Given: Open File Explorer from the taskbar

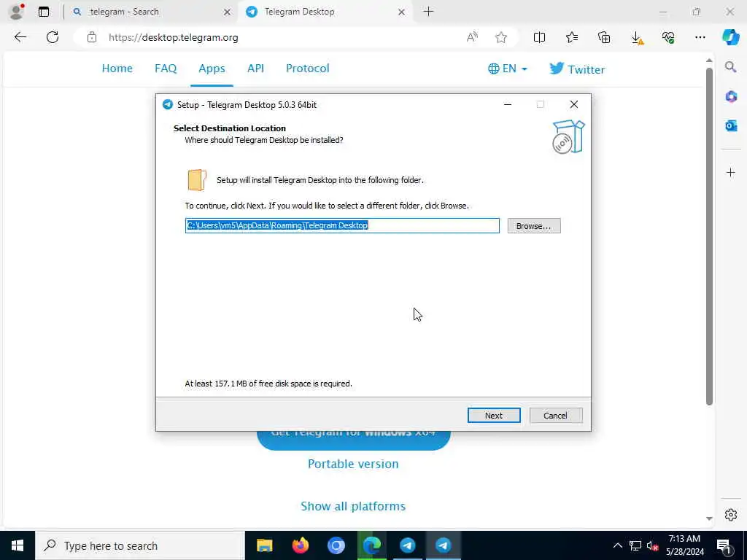Looking at the screenshot, I should coord(264,545).
